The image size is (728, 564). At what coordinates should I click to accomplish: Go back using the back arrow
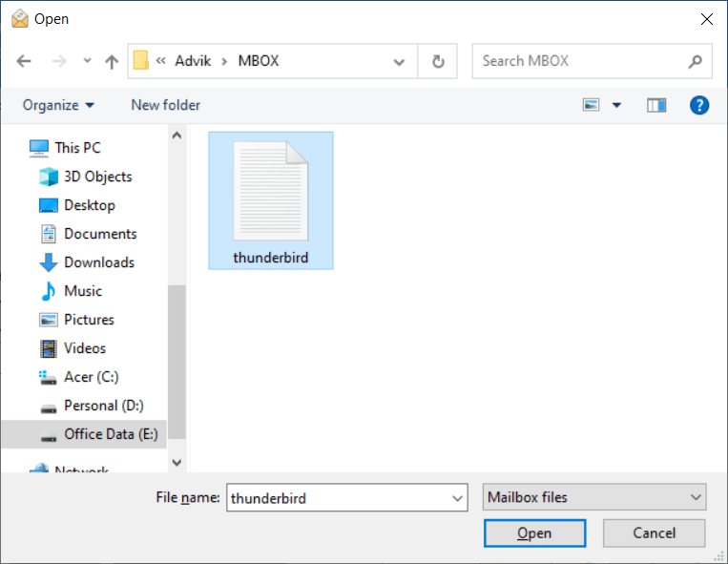click(x=24, y=61)
